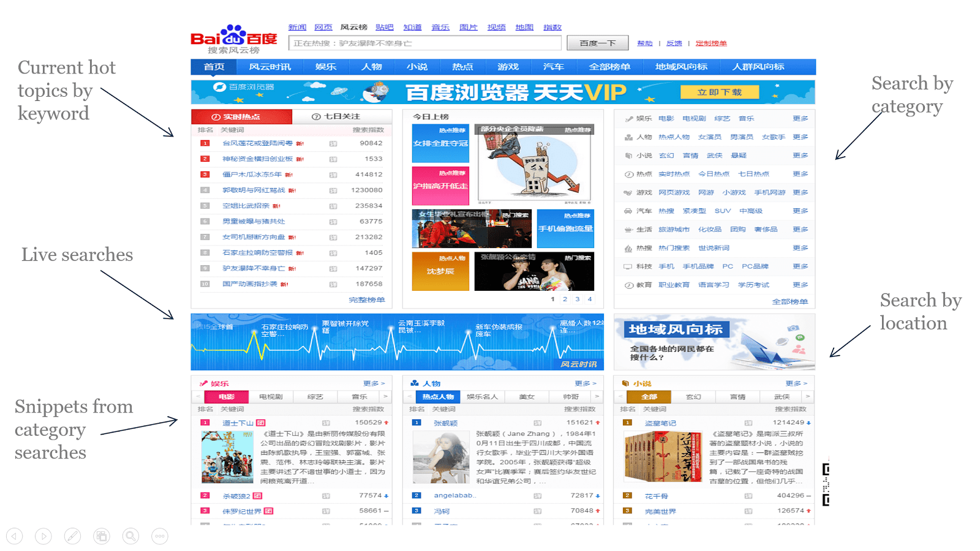Image resolution: width=980 pixels, height=551 pixels.
Task: Click the 地域风向标 banner image
Action: (x=714, y=342)
